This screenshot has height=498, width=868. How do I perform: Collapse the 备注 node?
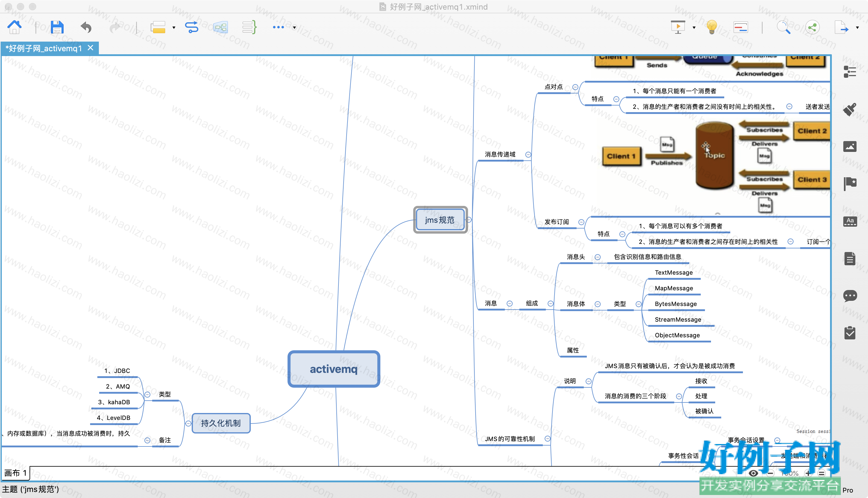coord(147,440)
